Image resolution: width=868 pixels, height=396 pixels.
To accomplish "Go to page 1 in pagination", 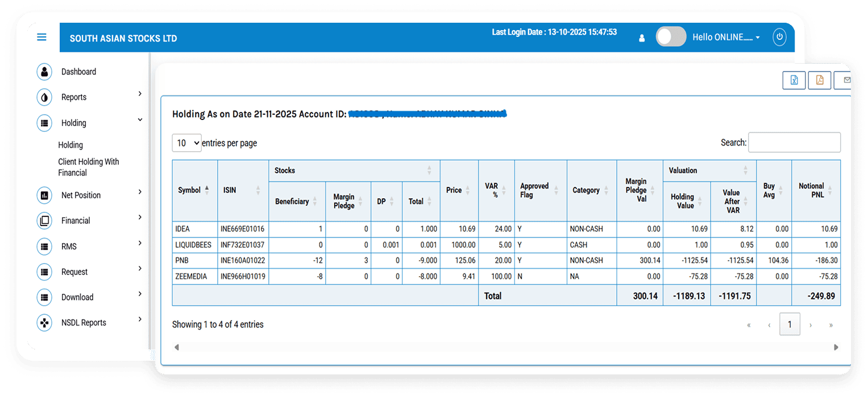I will [x=790, y=324].
